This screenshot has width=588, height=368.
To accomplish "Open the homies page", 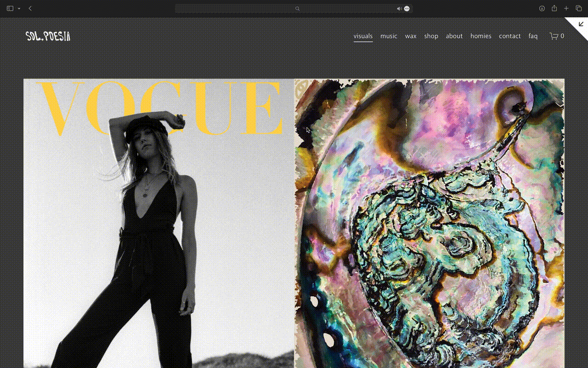I will coord(481,36).
